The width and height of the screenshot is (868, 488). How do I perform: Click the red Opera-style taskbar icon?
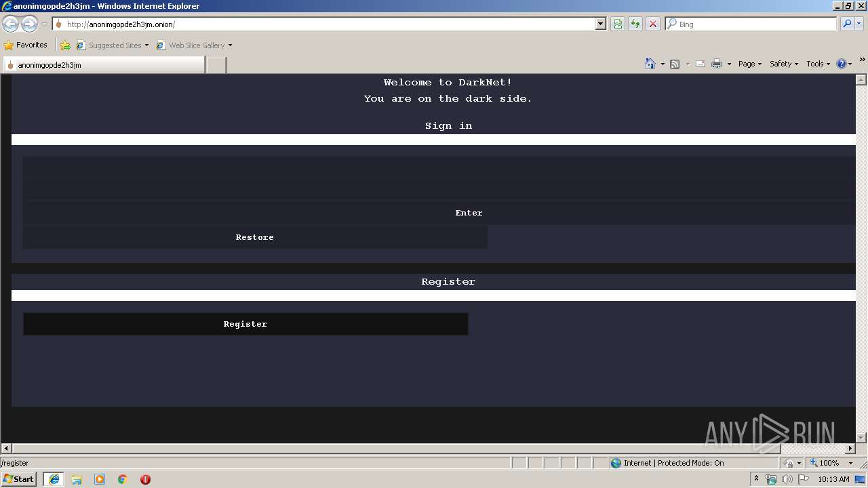[x=145, y=479]
